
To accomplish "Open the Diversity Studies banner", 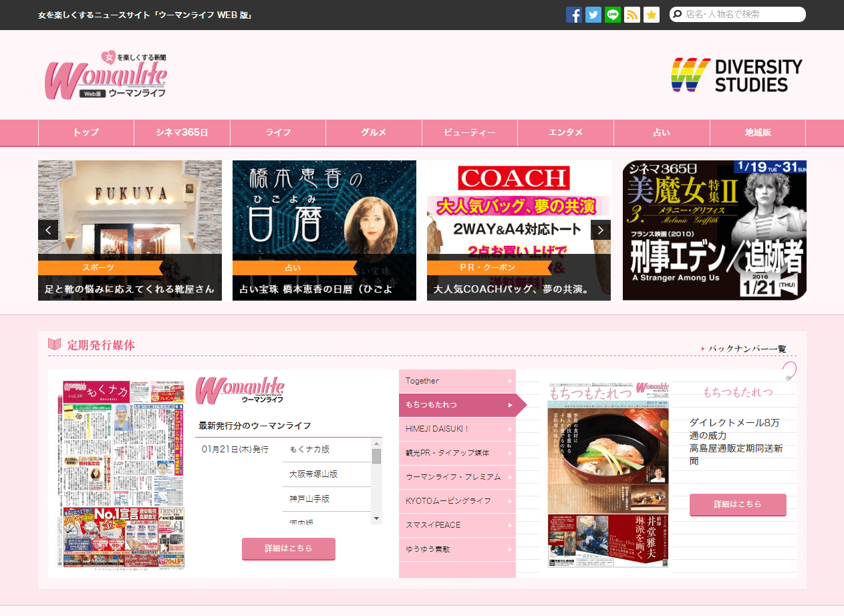I will pyautogui.click(x=736, y=75).
